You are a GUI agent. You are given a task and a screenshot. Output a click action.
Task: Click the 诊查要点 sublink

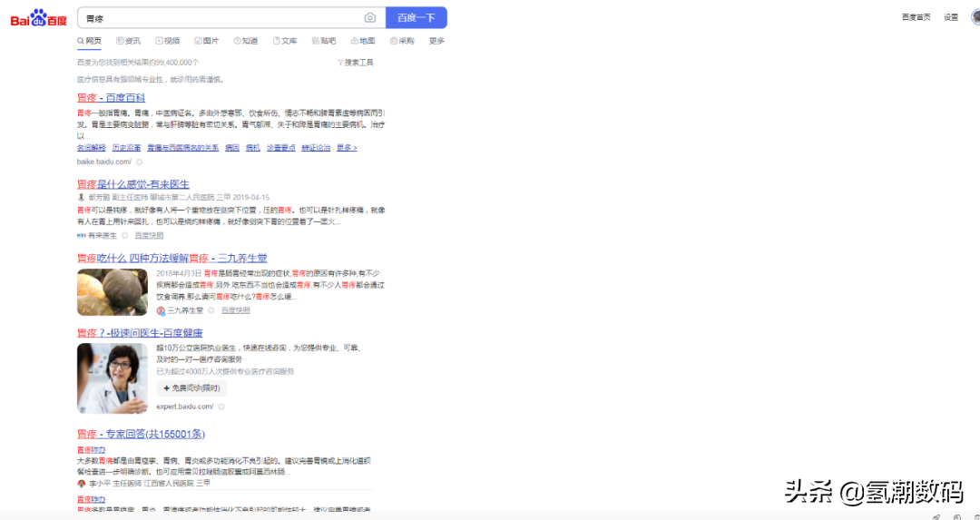(281, 148)
